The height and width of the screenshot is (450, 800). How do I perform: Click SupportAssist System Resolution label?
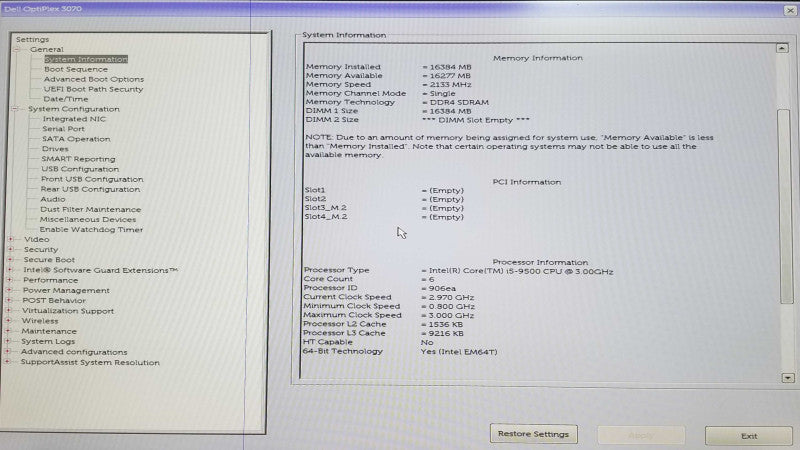[x=90, y=362]
